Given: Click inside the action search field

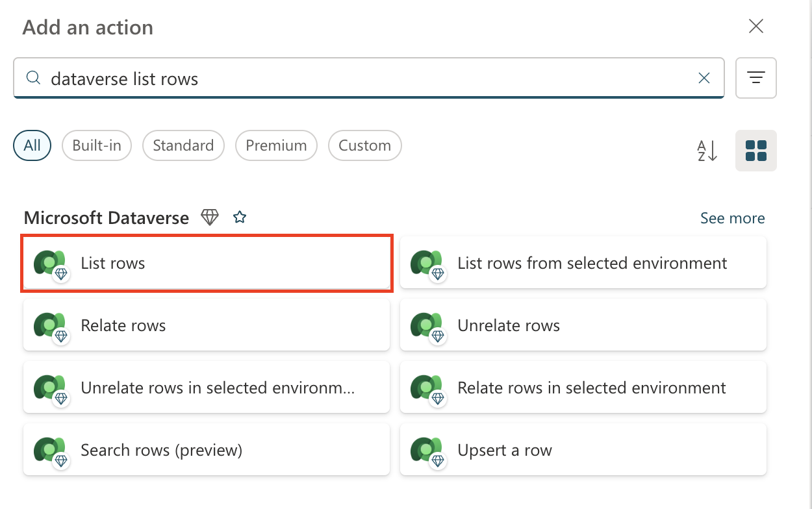Looking at the screenshot, I should [325, 78].
